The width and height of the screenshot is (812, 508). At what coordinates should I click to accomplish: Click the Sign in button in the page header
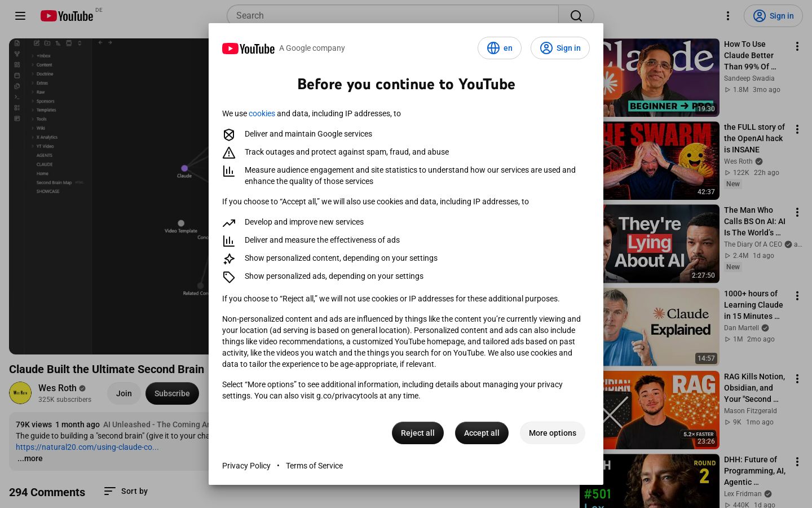click(x=773, y=16)
